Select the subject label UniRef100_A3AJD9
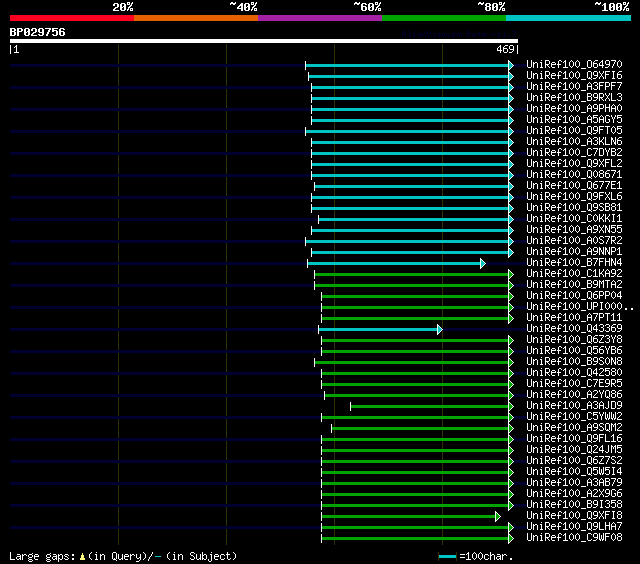 click(x=574, y=406)
